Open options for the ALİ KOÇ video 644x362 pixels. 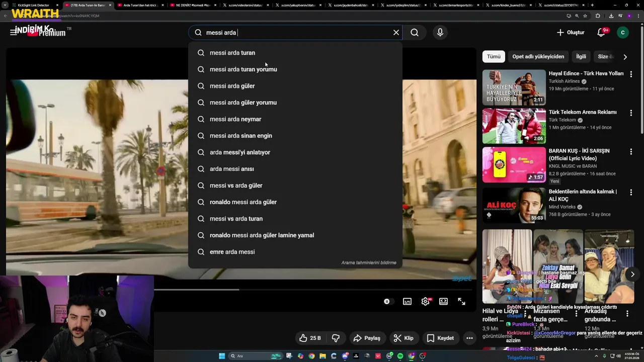pyautogui.click(x=631, y=192)
